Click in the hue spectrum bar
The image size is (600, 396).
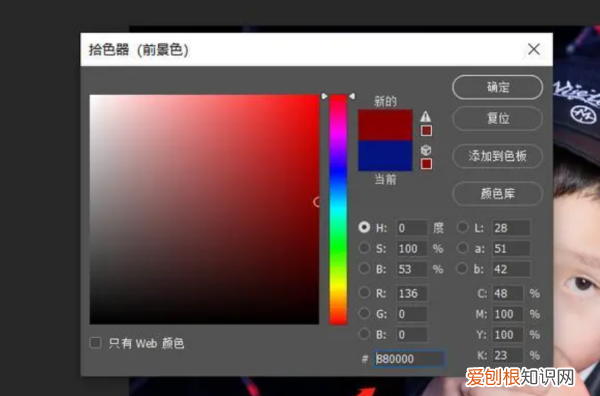click(x=338, y=210)
